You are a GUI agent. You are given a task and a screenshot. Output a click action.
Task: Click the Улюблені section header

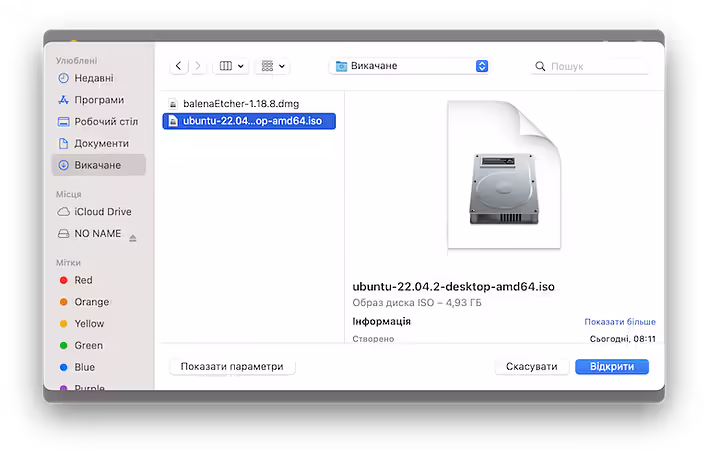pos(76,60)
